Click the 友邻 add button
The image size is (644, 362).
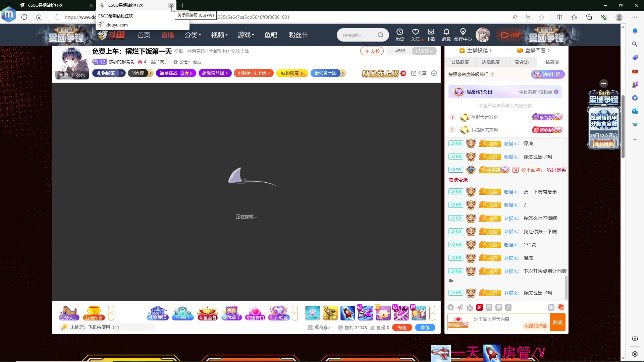[x=372, y=51]
